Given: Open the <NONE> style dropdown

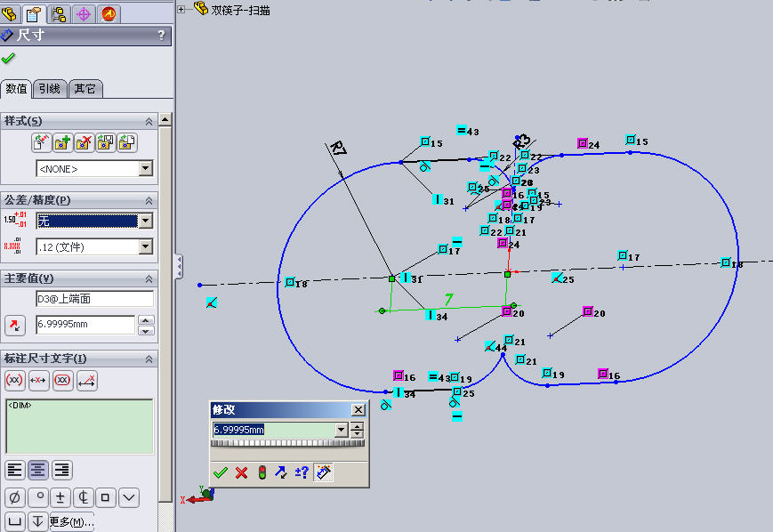Looking at the screenshot, I should (x=145, y=169).
